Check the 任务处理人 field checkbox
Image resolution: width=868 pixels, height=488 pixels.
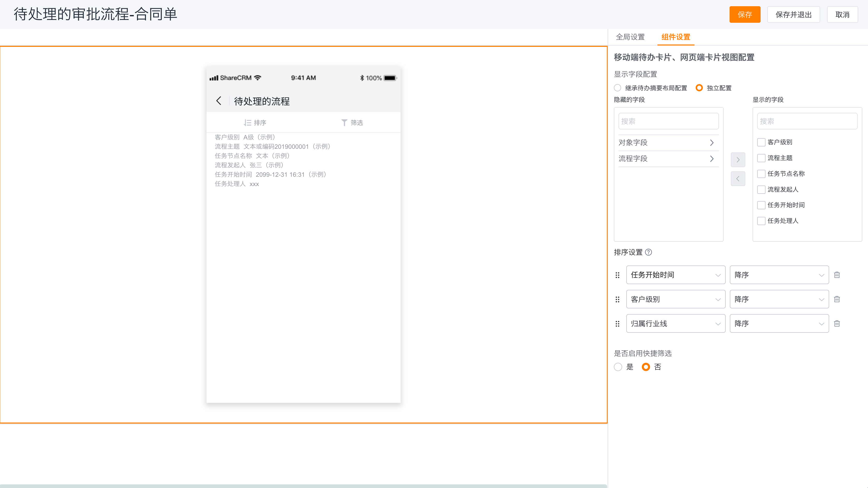tap(761, 221)
